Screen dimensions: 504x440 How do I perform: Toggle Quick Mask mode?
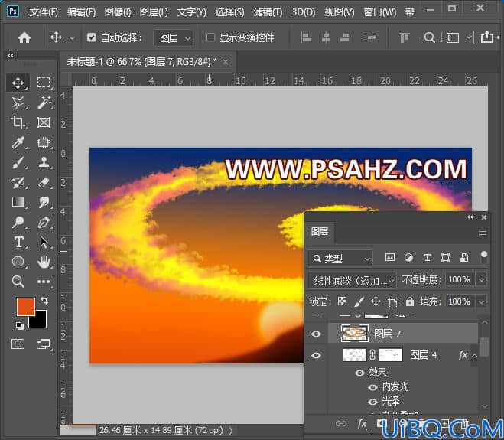pyautogui.click(x=18, y=344)
